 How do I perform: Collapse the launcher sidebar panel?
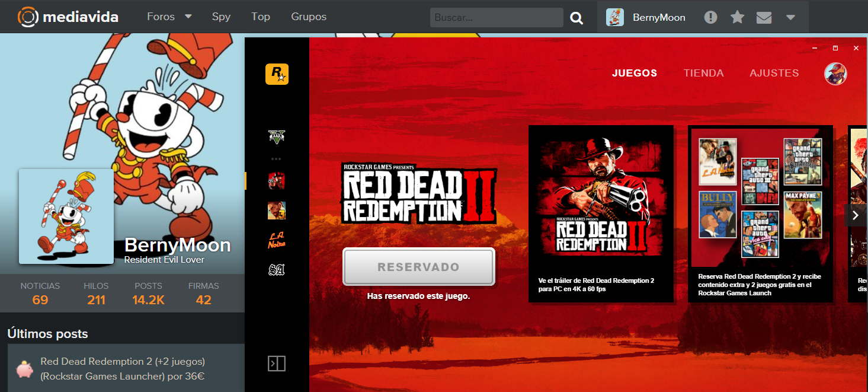(x=277, y=364)
